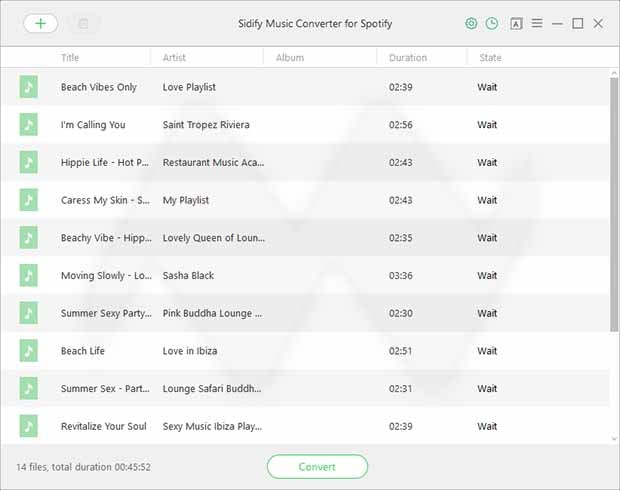Click music note icon for Moving Slowly row
This screenshot has height=490, width=620.
tap(28, 275)
